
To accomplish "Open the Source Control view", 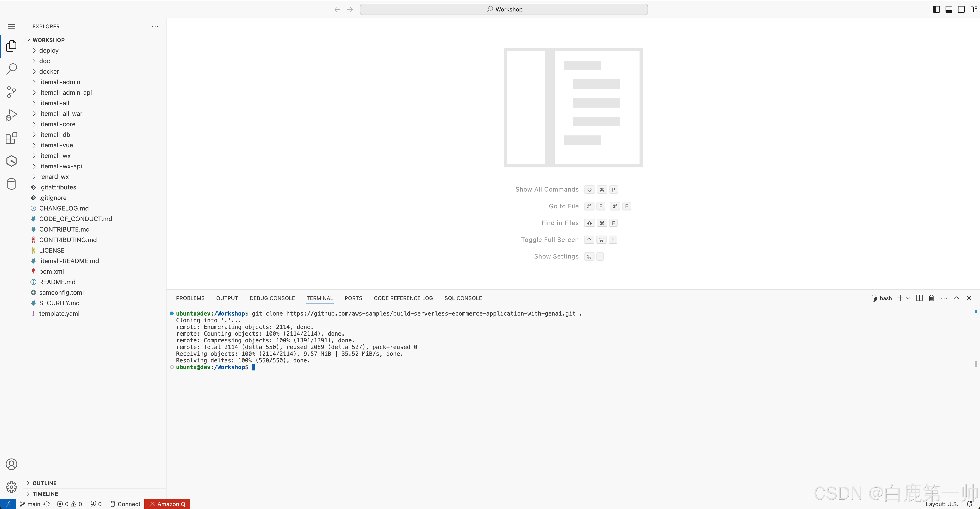I will [x=11, y=92].
